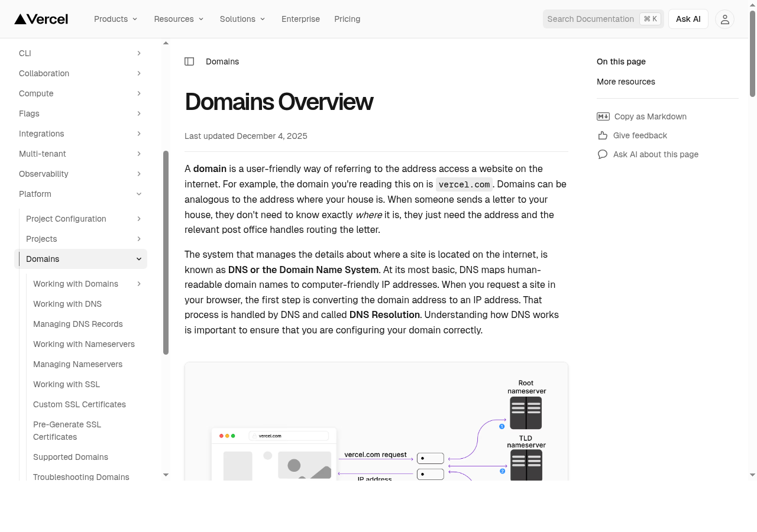Expand the Working with Domains chevron
The image size is (757, 532).
(x=139, y=284)
